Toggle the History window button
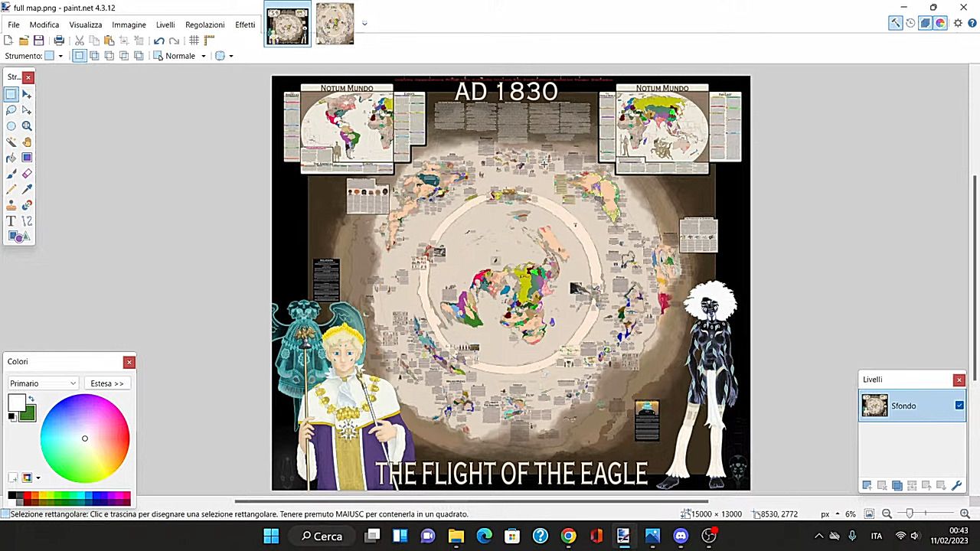Viewport: 980px width, 551px height. click(x=910, y=24)
